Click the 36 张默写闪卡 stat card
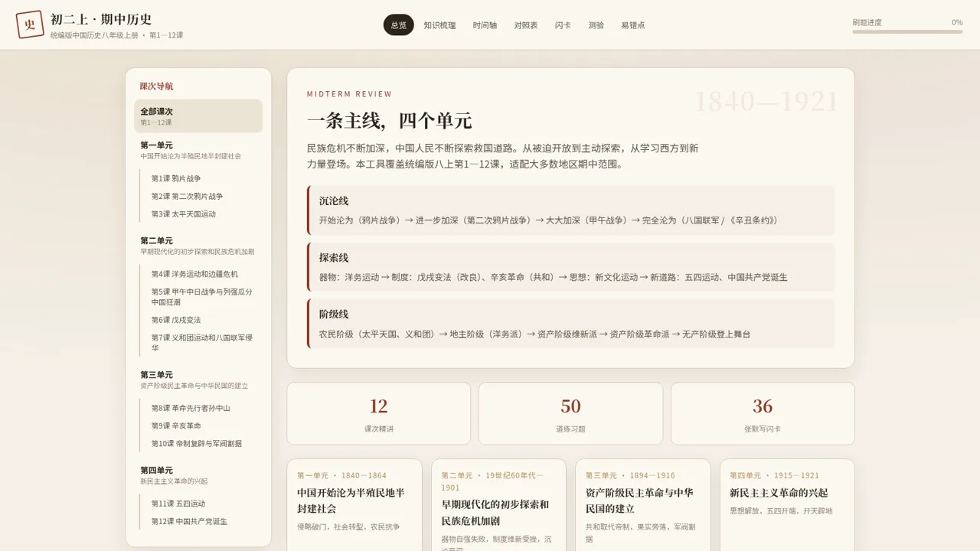This screenshot has width=980, height=551. point(763,413)
